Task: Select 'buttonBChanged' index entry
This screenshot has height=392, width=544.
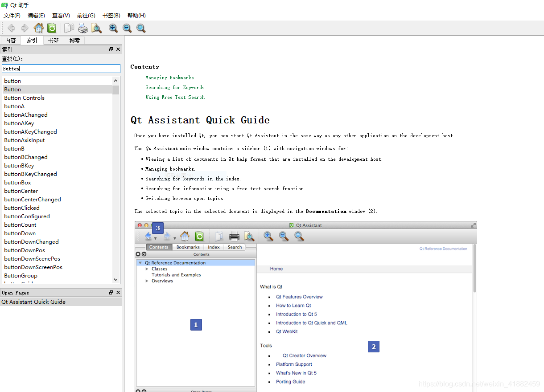Action: (x=57, y=157)
